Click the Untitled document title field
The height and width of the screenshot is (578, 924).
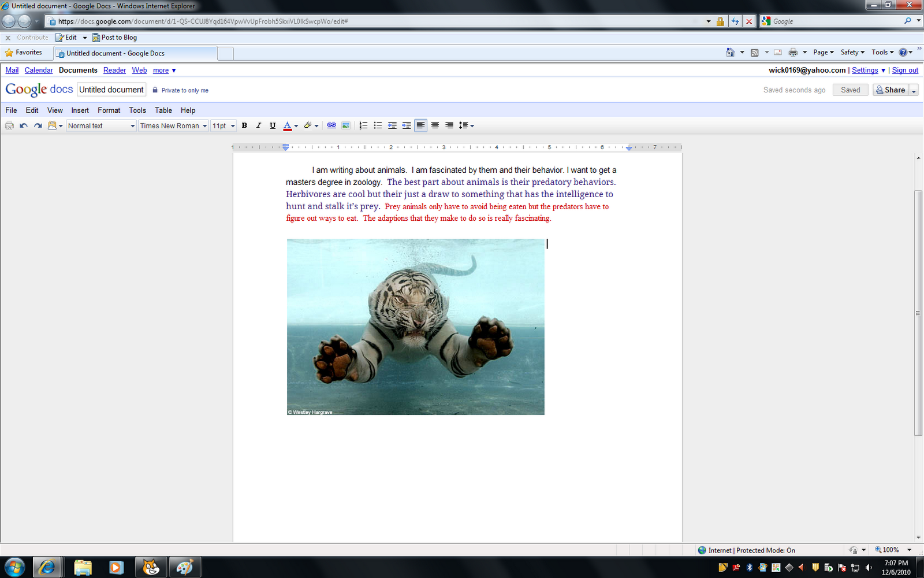click(111, 90)
